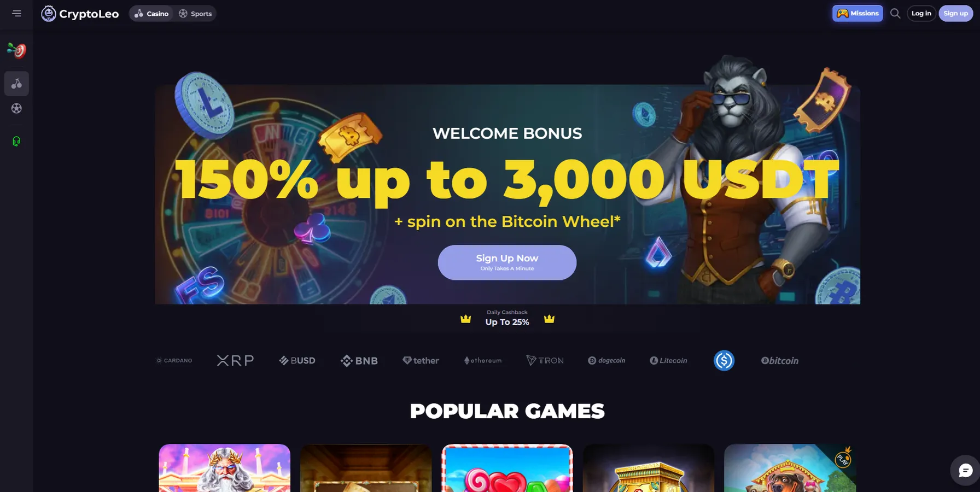This screenshot has height=492, width=980.
Task: Select the sports ball sidebar icon
Action: (x=16, y=108)
